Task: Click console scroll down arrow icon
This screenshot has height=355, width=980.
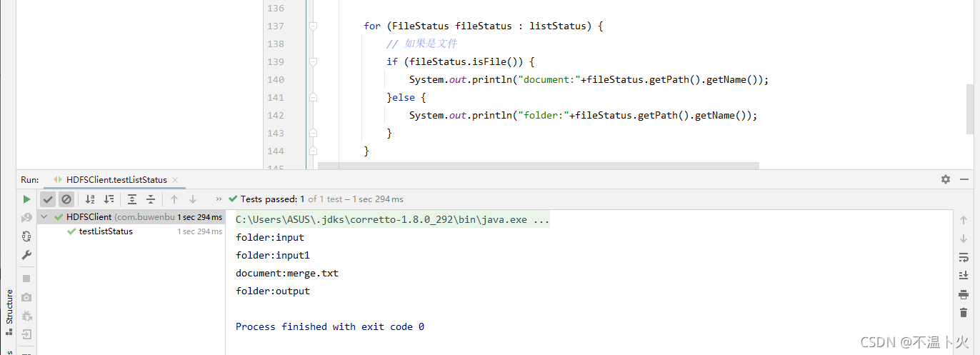Action: click(x=964, y=239)
